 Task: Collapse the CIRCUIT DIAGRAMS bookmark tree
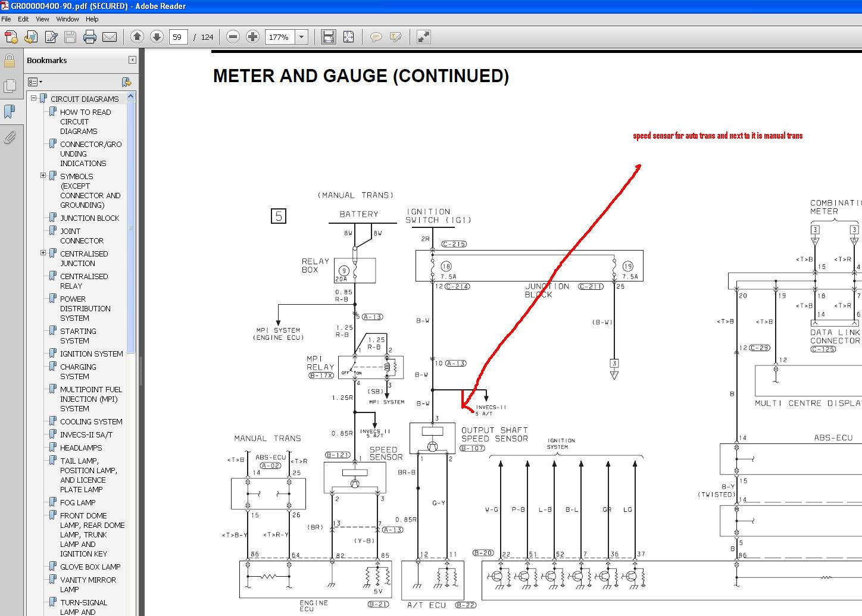34,98
